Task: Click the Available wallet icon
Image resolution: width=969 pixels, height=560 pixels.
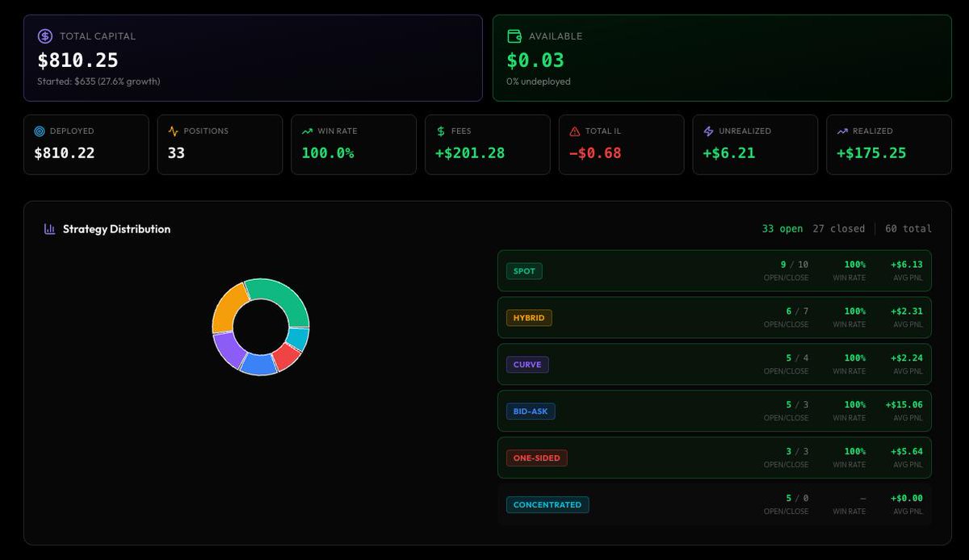Action: pyautogui.click(x=514, y=36)
